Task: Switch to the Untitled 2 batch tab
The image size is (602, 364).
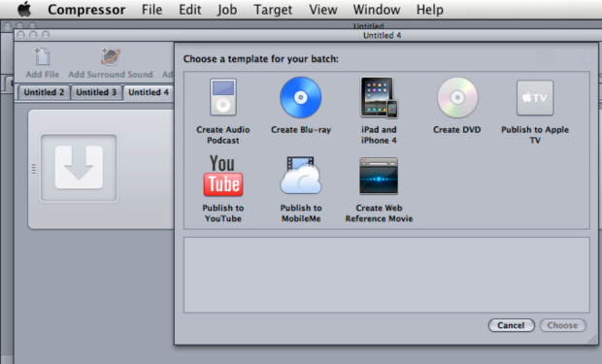Action: coord(44,92)
